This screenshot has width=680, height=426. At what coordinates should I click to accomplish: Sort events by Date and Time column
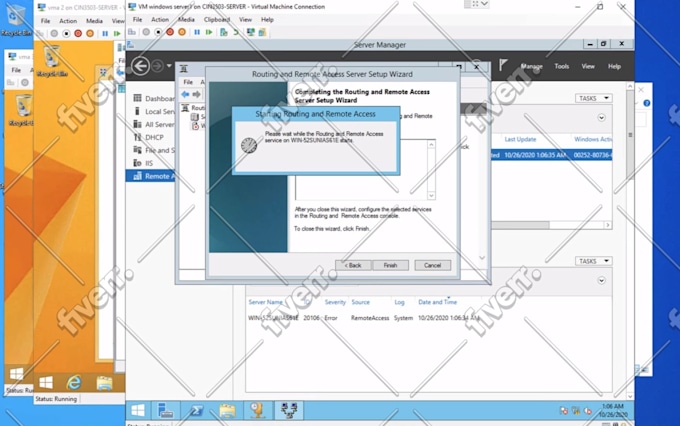pos(437,302)
